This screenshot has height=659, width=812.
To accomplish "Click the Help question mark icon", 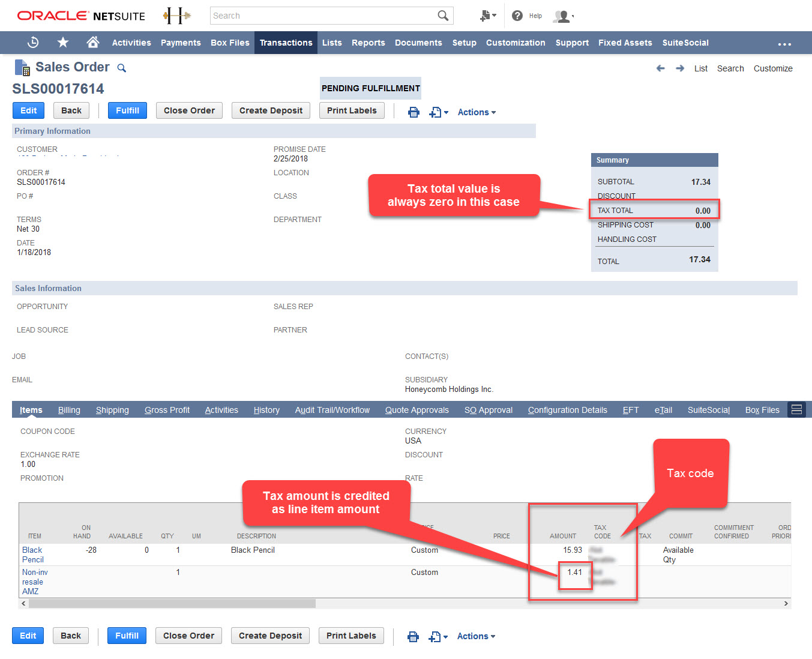I will (517, 16).
